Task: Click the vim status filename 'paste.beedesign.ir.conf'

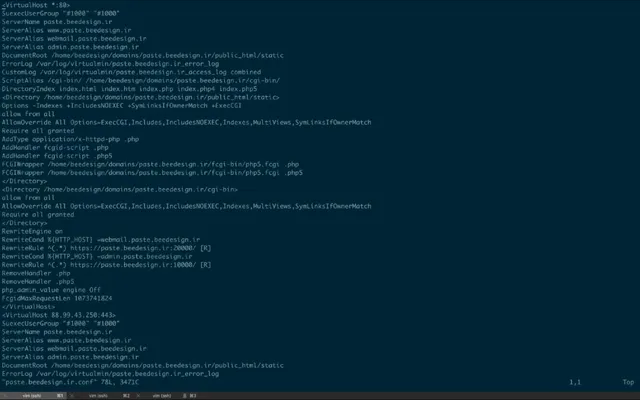Action: click(x=49, y=382)
